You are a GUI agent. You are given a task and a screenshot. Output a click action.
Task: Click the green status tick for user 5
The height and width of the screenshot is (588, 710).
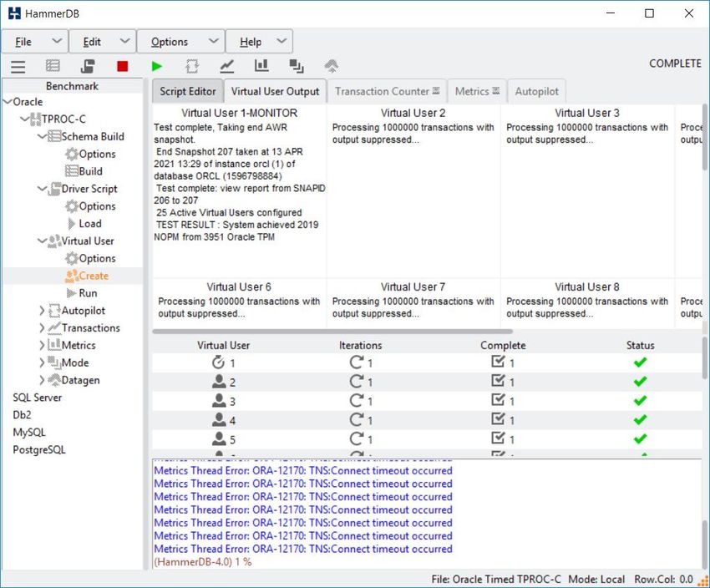click(x=641, y=438)
